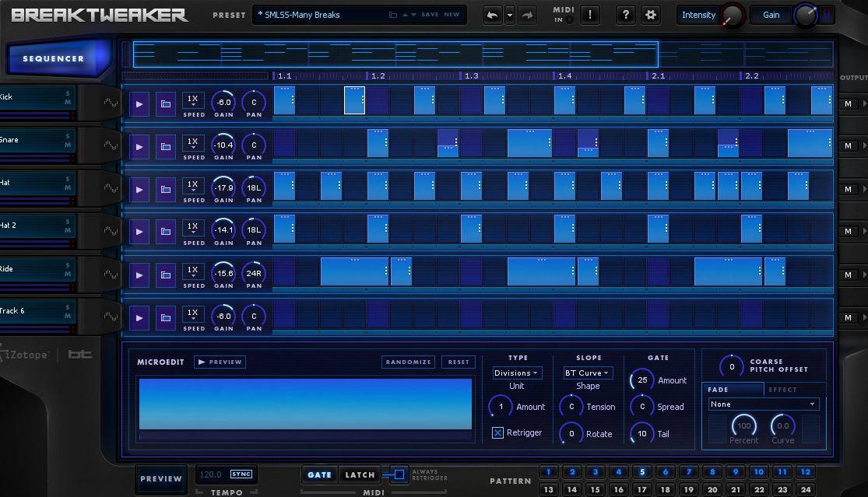Screen dimensions: 868x497
Task: Open the Track 6 1X speed dropdown
Action: tap(192, 314)
